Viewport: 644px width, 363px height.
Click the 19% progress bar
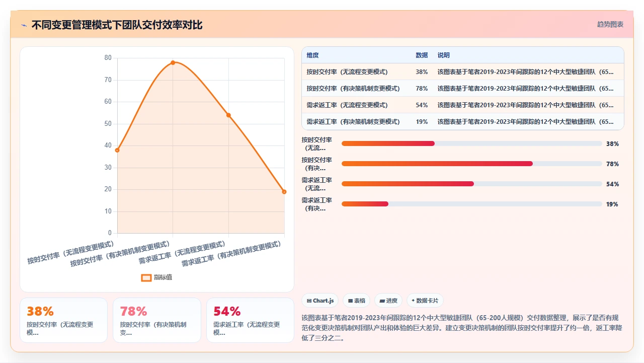click(472, 204)
